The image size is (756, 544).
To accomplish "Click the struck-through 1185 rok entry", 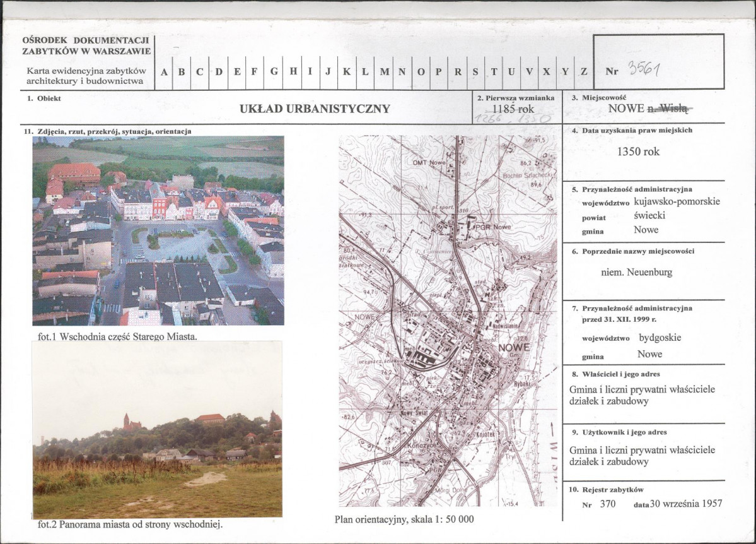I will point(513,109).
